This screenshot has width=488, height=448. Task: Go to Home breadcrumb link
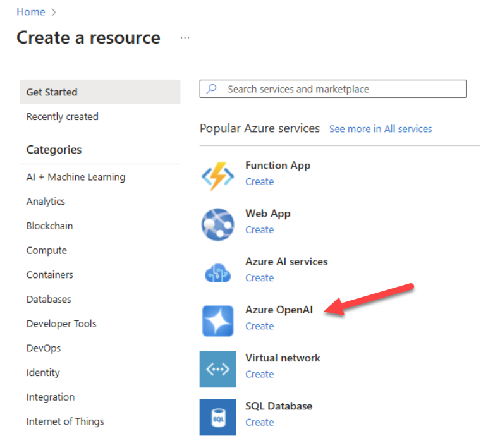point(31,12)
